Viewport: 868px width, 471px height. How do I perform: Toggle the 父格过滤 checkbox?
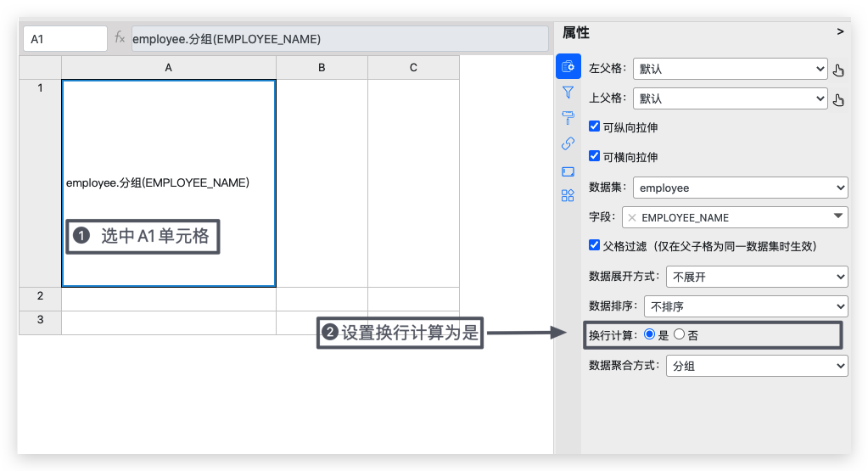pos(595,245)
